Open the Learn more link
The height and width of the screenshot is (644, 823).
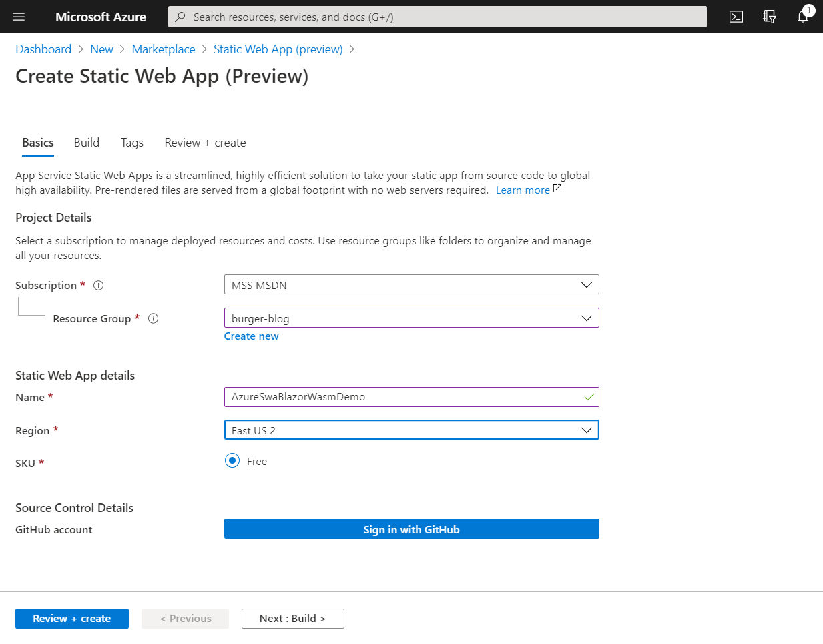point(523,190)
